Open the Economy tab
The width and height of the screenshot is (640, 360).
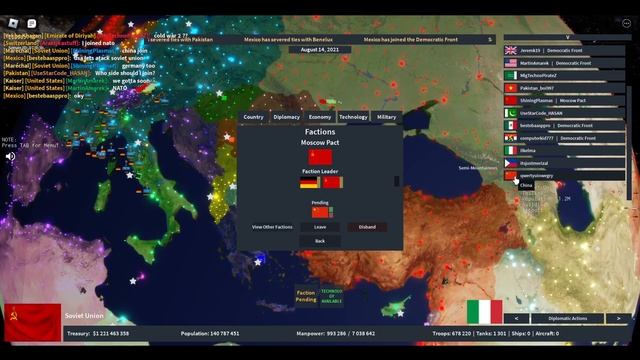click(320, 117)
